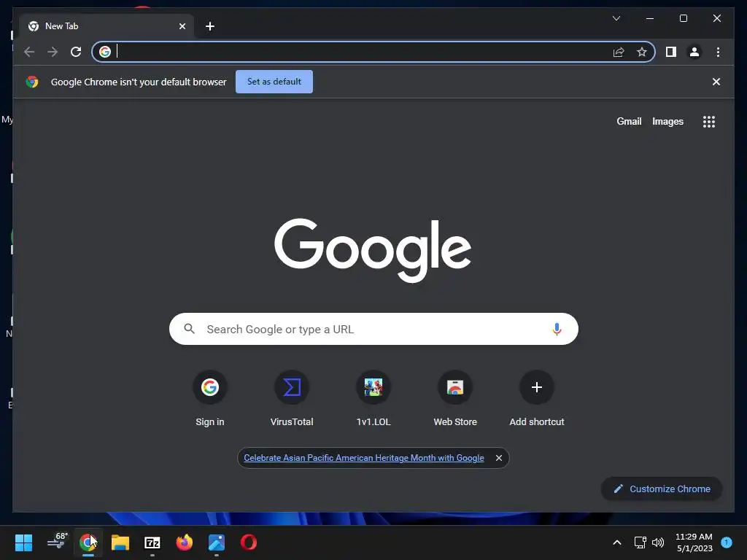The width and height of the screenshot is (747, 560).
Task: Click the back navigation arrow
Action: click(29, 52)
